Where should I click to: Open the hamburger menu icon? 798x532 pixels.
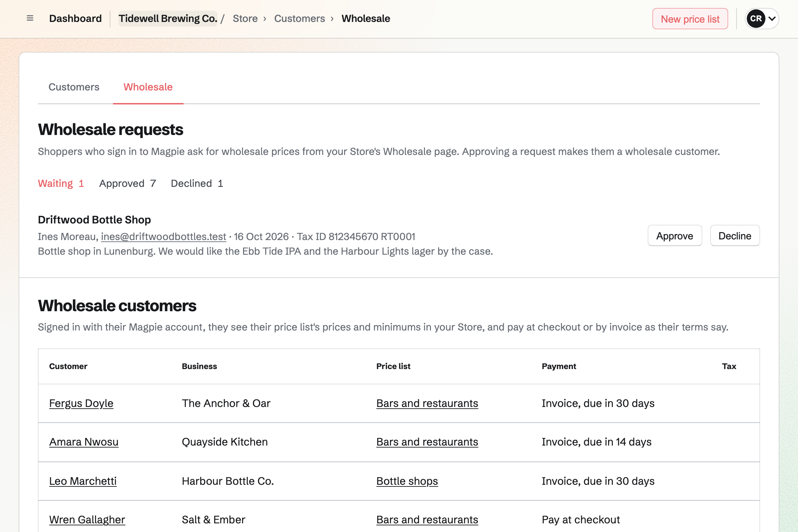click(30, 18)
